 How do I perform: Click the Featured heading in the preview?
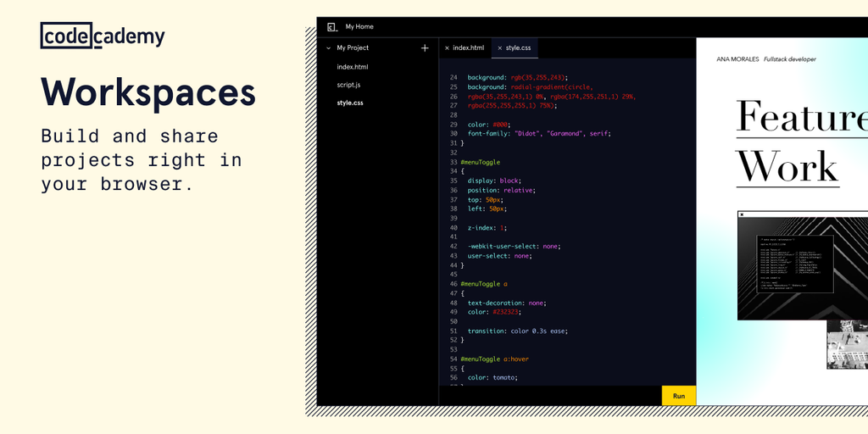point(802,115)
